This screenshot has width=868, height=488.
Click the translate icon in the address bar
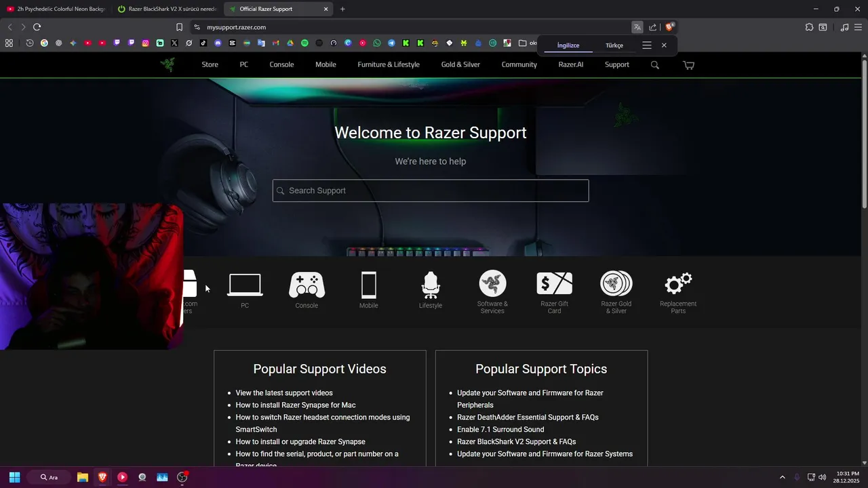637,27
